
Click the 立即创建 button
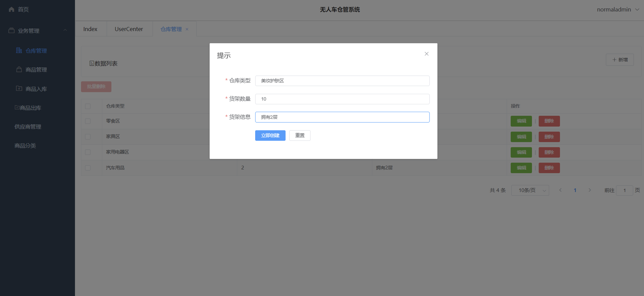(x=270, y=135)
